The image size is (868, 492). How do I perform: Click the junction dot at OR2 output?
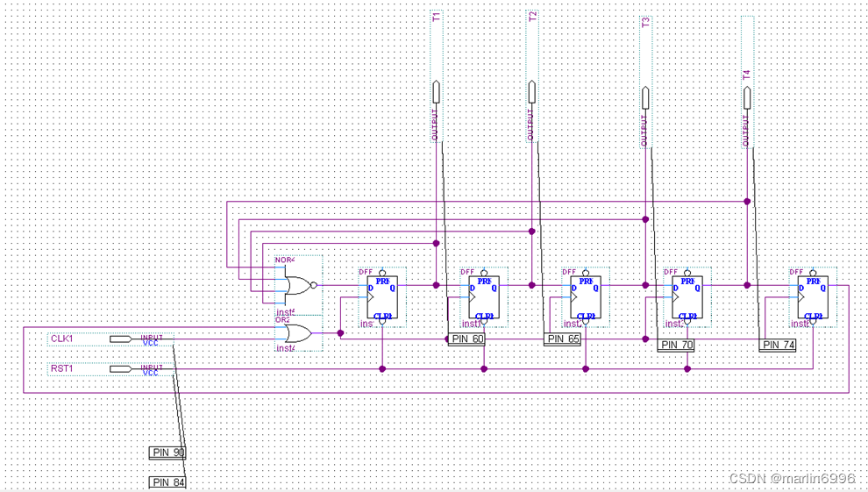tap(340, 333)
